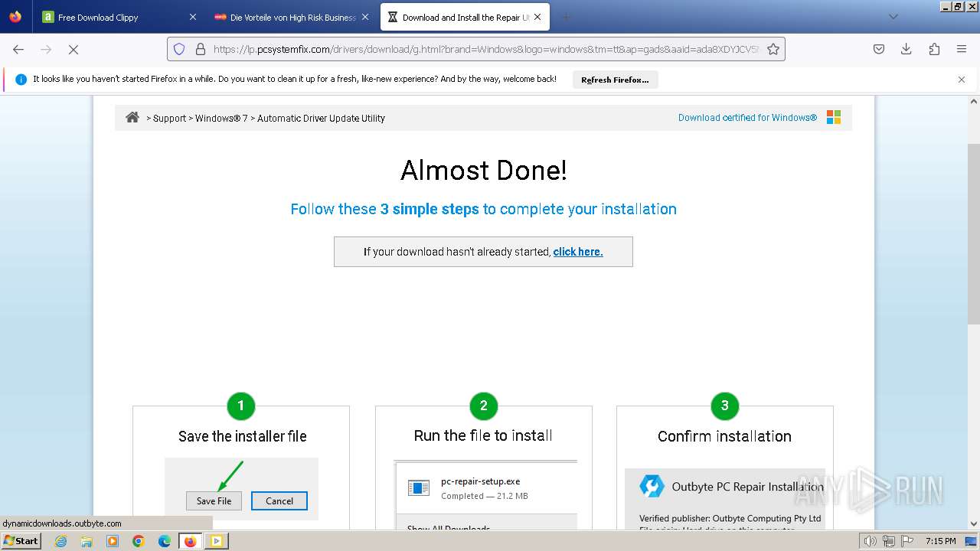Click the Outbyte PC Repair logo icon
The width and height of the screenshot is (980, 551).
click(x=652, y=486)
